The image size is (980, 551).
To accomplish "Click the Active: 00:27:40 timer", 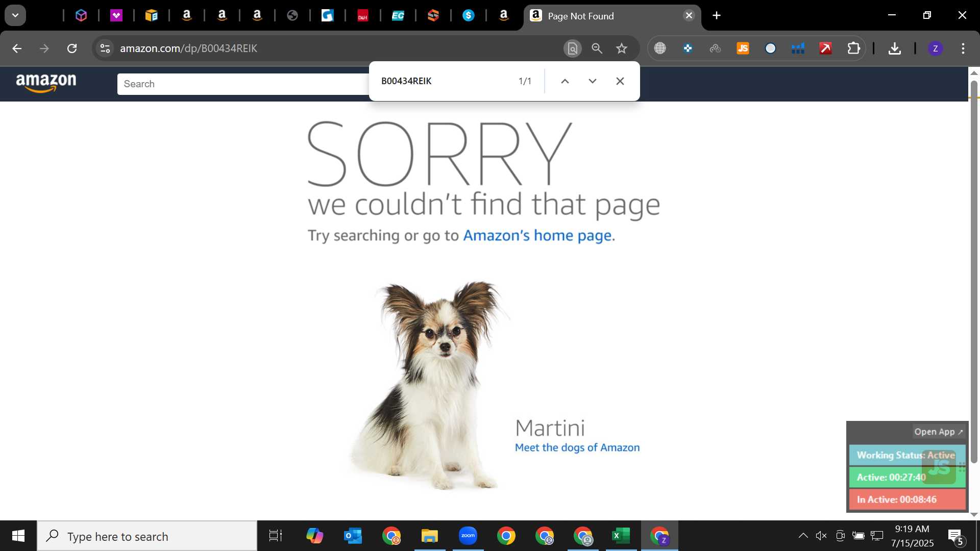I will [x=907, y=478].
